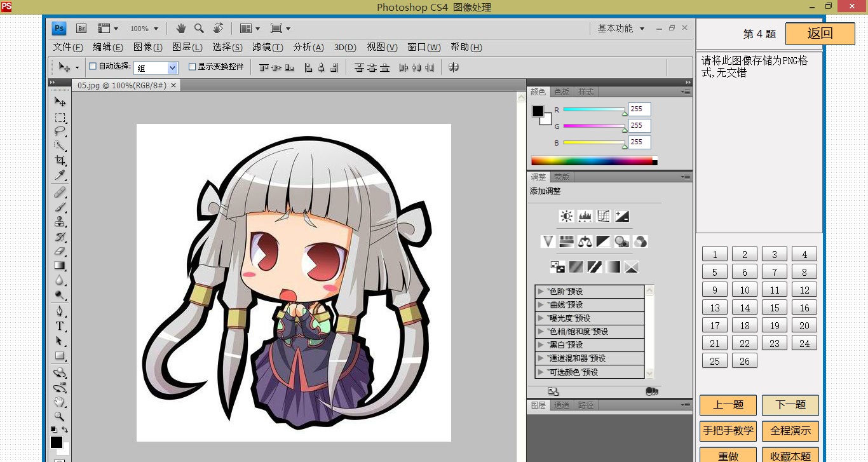Screen dimensions: 868x462
Task: Select the Lasso tool
Action: click(x=60, y=132)
